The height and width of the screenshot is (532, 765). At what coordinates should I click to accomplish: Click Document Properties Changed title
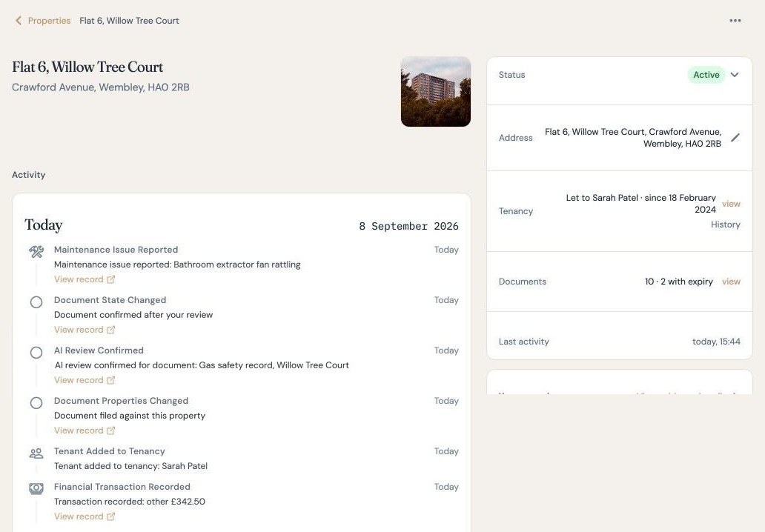(x=121, y=401)
